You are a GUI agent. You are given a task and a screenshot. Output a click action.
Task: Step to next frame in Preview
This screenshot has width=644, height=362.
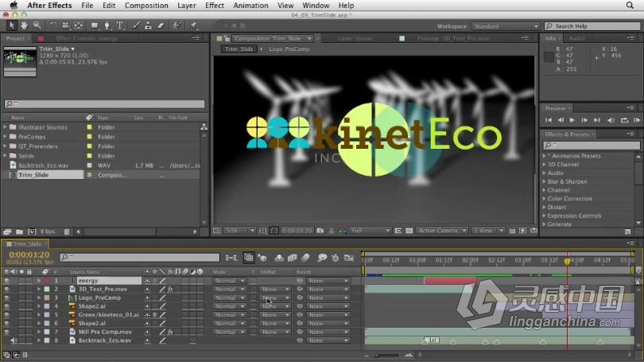(584, 120)
